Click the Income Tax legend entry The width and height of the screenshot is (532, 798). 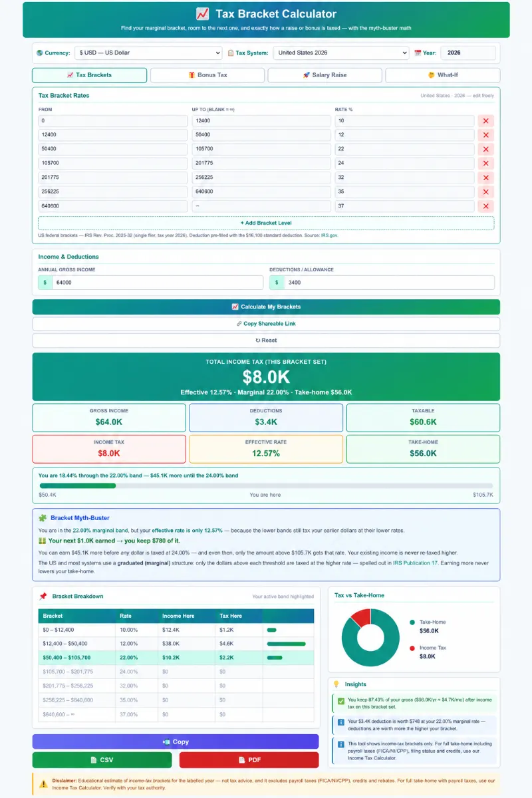(428, 652)
